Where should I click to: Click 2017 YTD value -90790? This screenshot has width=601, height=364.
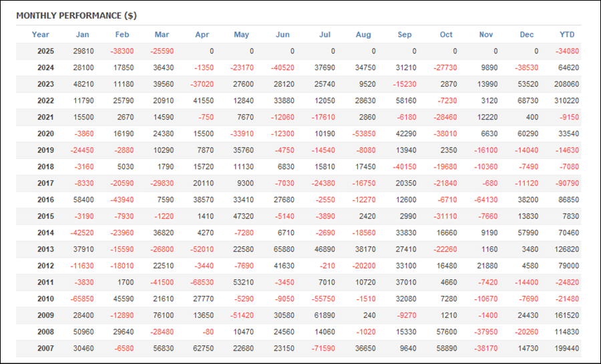pos(567,183)
